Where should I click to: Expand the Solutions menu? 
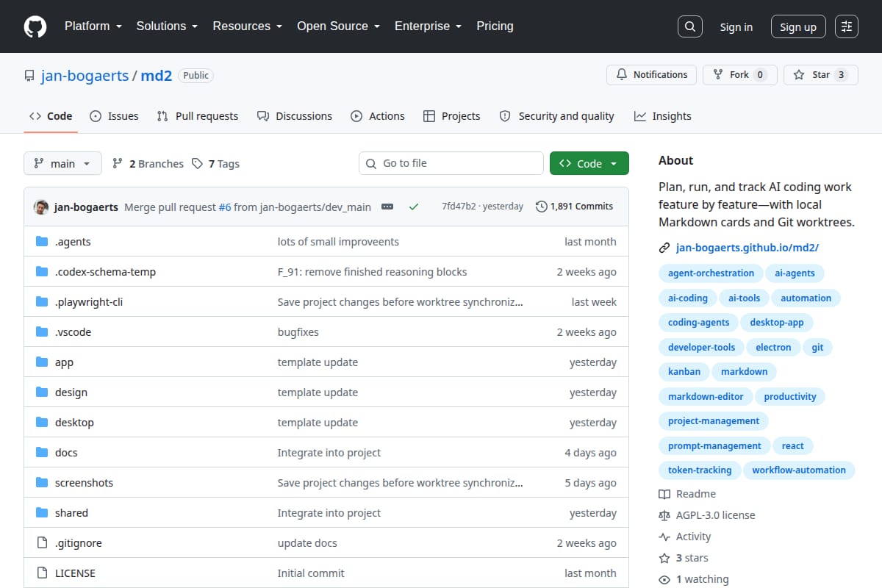[167, 26]
